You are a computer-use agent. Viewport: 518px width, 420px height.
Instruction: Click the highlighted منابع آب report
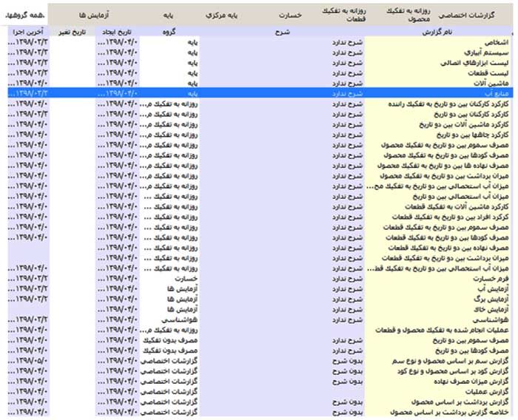[497, 93]
